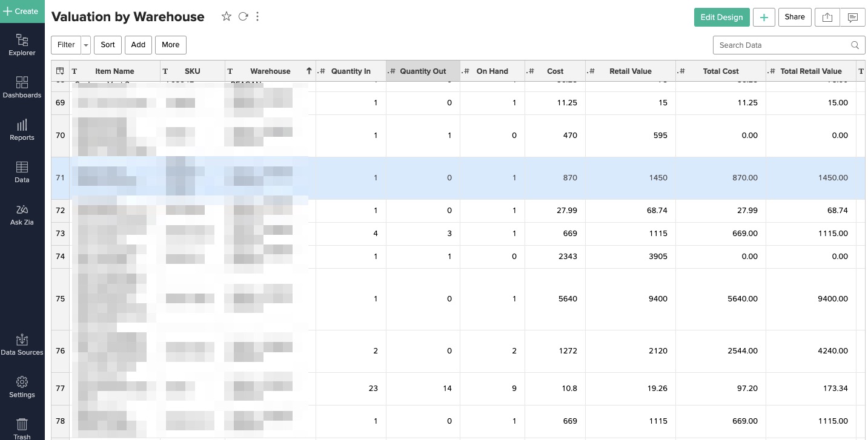Open the comments panel

[x=853, y=17]
